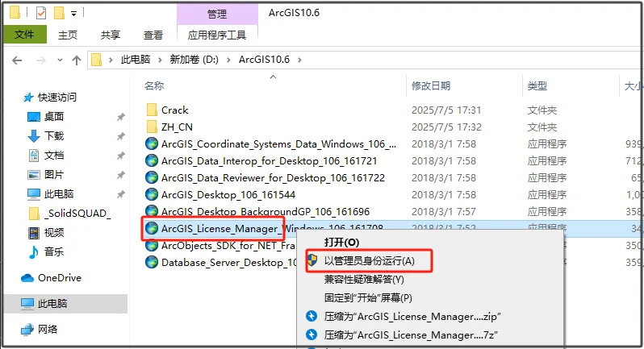Click new folder icon in title bar
Screen dimensions: 644x349
point(59,13)
